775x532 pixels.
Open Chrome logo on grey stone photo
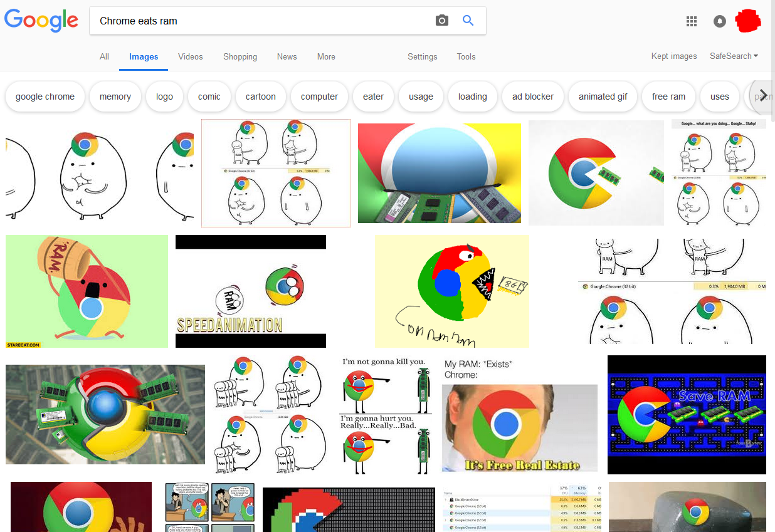[687, 507]
